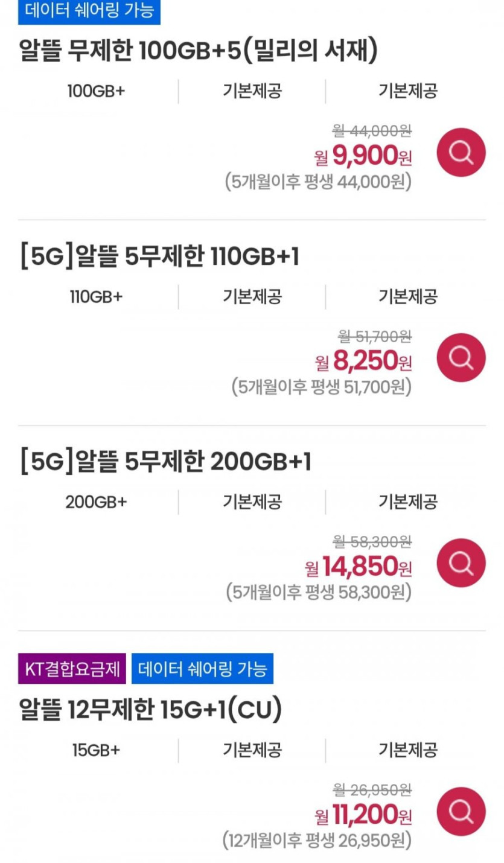Open 알뜰 12무제한 15G+1(CU) plan title
Image resolution: width=504 pixels, height=863 pixels.
click(150, 710)
